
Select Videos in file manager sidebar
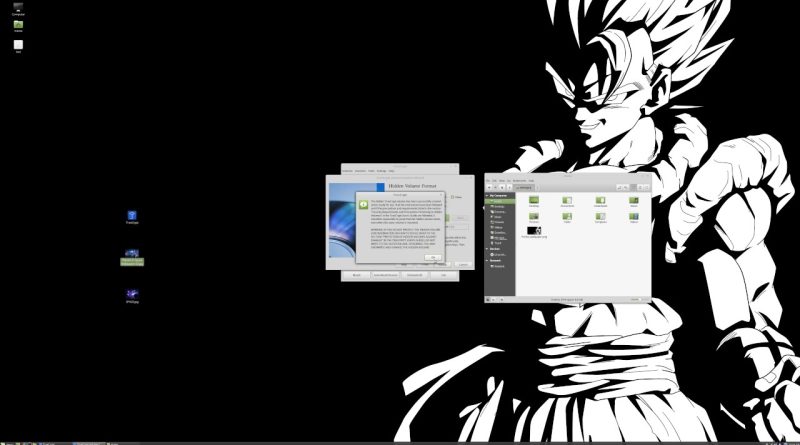click(499, 228)
